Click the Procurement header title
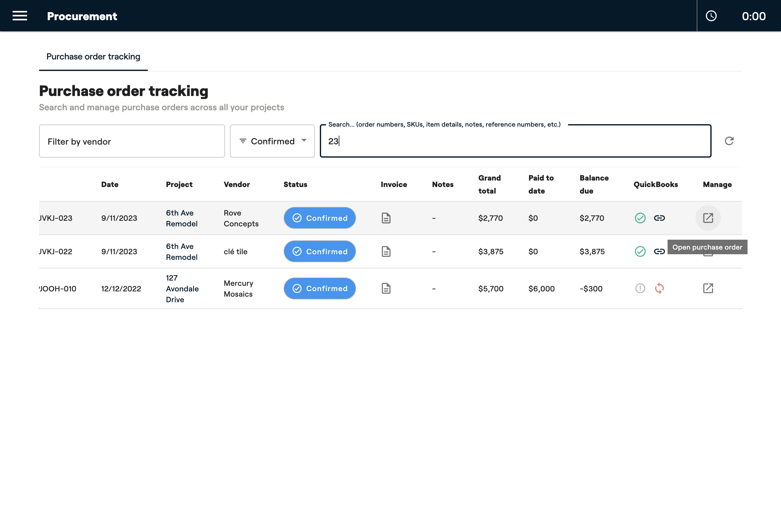Image resolution: width=781 pixels, height=532 pixels. [82, 16]
